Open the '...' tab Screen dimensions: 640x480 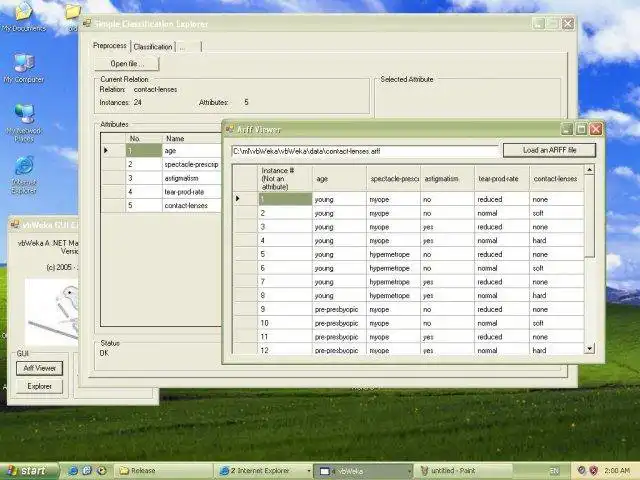pos(189,47)
